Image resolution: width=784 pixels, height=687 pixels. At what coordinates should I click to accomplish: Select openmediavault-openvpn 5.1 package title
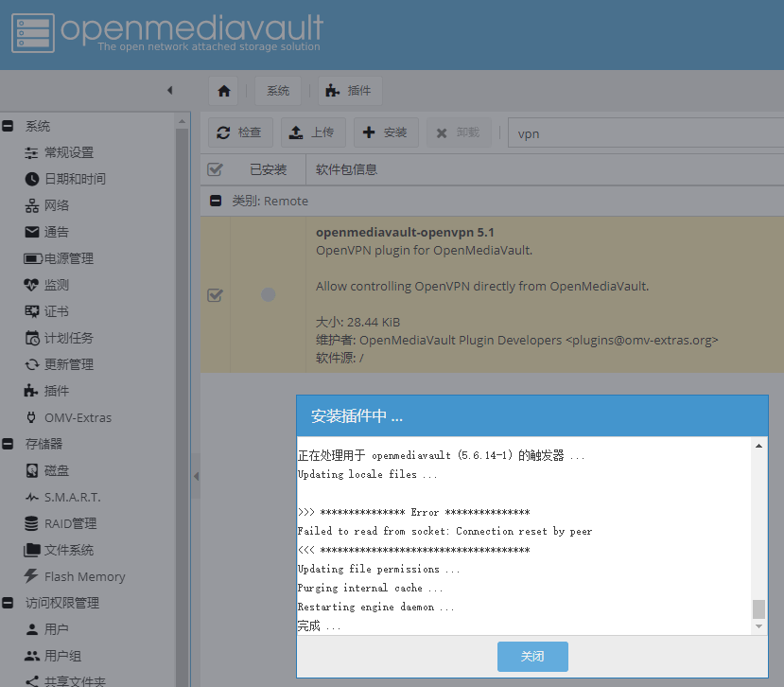pos(405,232)
